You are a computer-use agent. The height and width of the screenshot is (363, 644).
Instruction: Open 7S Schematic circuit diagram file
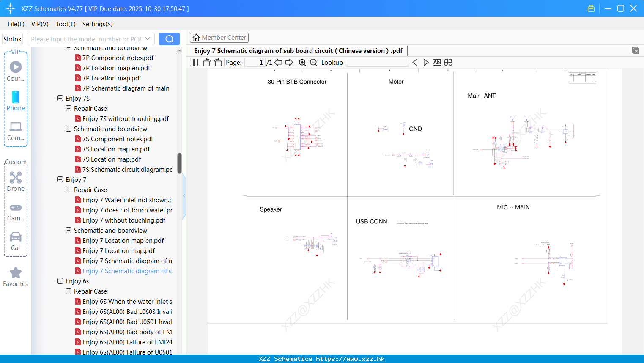pyautogui.click(x=127, y=169)
